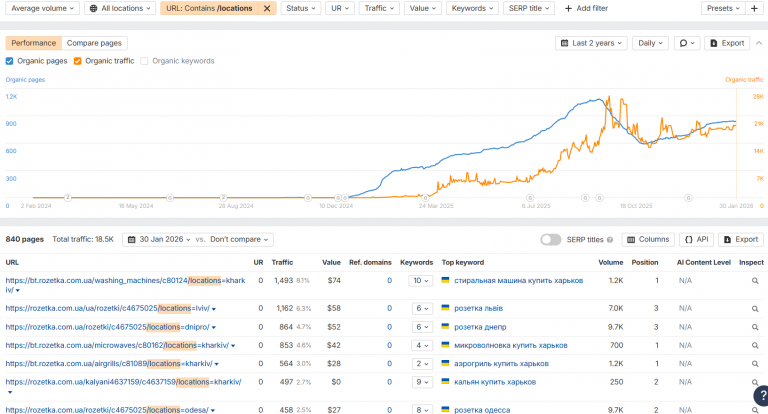This screenshot has height=414, width=768.
Task: Open the UR filter dropdown
Action: pyautogui.click(x=340, y=8)
